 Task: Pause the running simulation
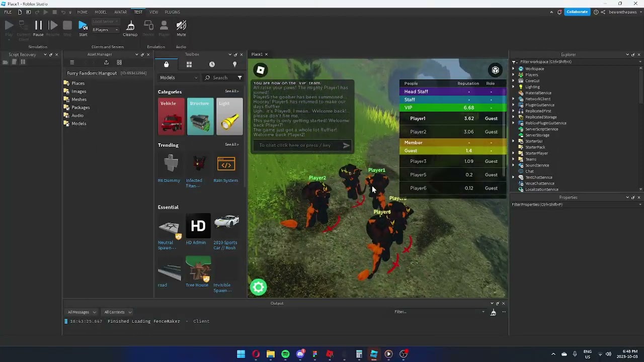(38, 28)
